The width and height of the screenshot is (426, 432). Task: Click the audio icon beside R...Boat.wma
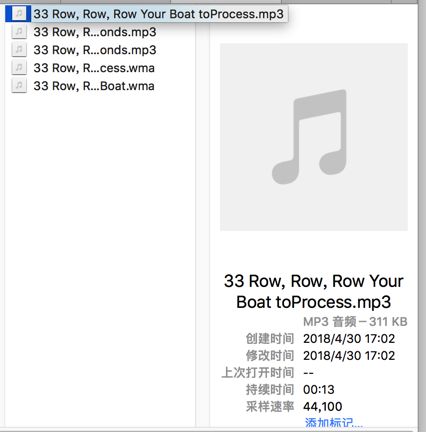(19, 86)
